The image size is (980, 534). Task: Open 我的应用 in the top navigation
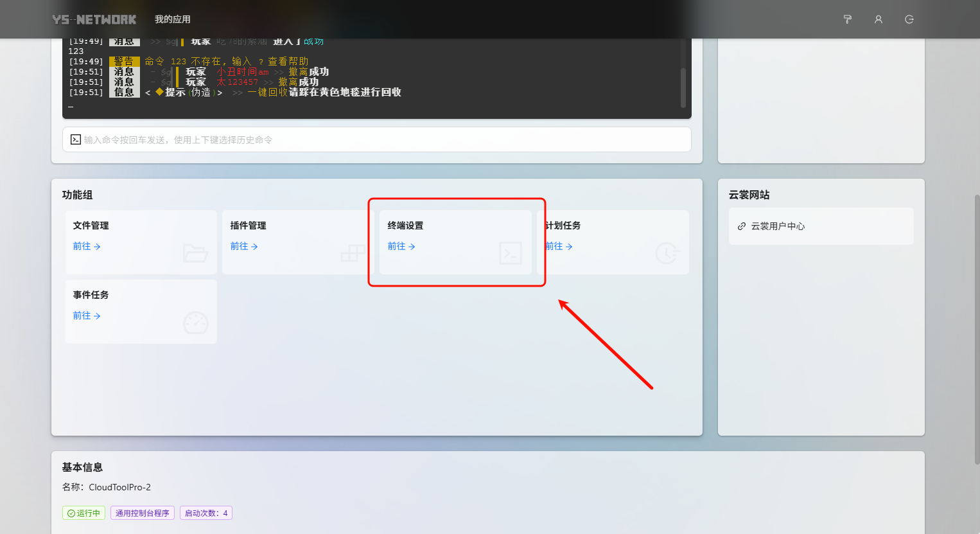(172, 19)
